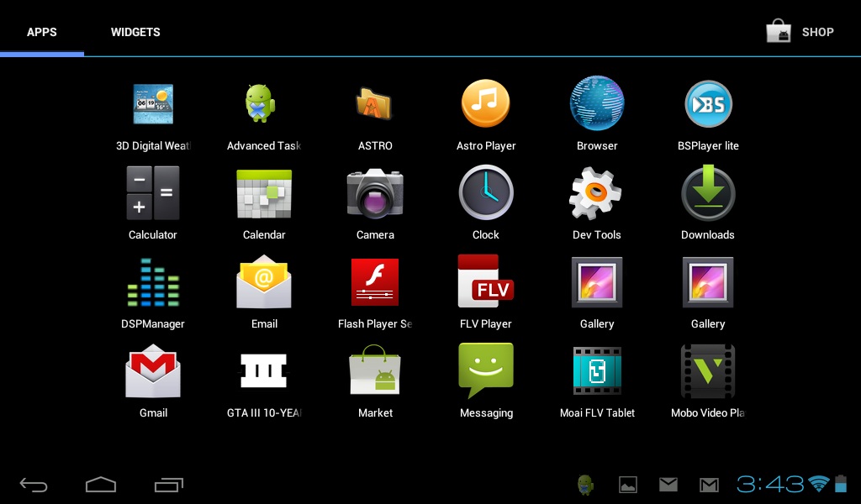
Task: Open the Clock app
Action: 486,192
